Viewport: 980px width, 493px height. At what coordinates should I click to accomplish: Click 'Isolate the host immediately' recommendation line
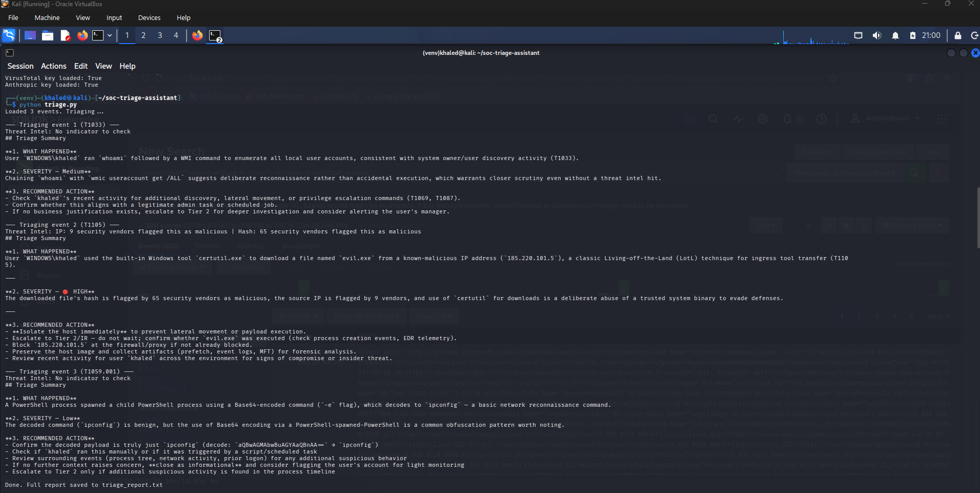(x=156, y=331)
